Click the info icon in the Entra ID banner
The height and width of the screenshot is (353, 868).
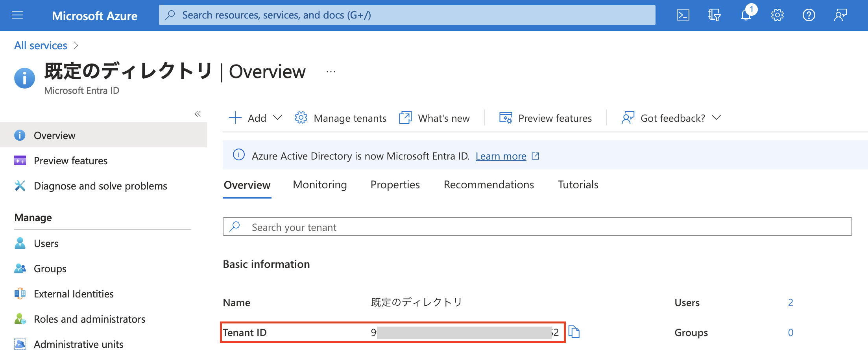pyautogui.click(x=239, y=155)
